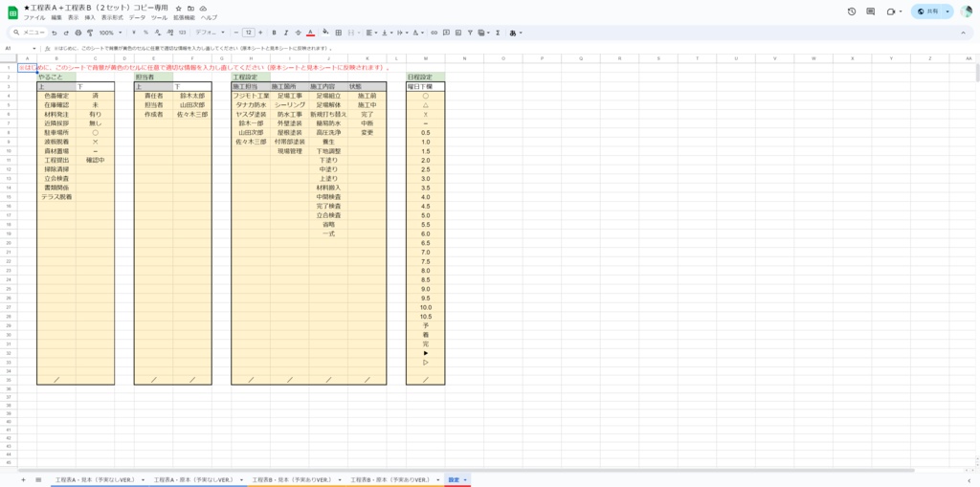Open the 設定 tab dropdown arrow
980x487 pixels.
tap(465, 479)
